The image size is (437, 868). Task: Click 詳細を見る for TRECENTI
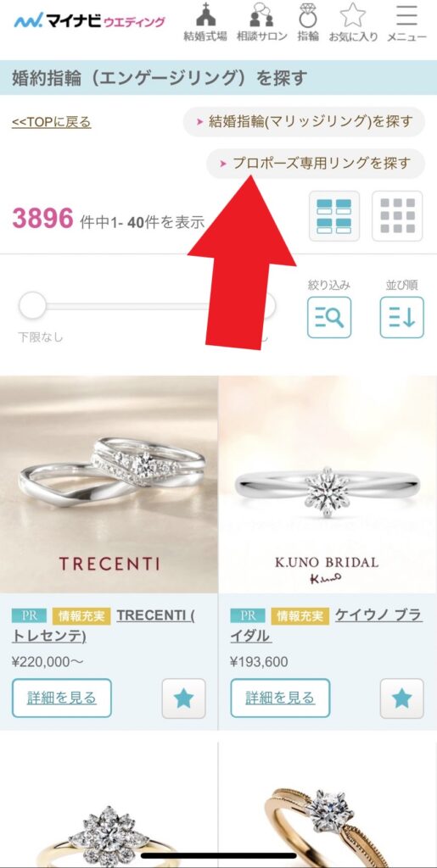[x=61, y=698]
